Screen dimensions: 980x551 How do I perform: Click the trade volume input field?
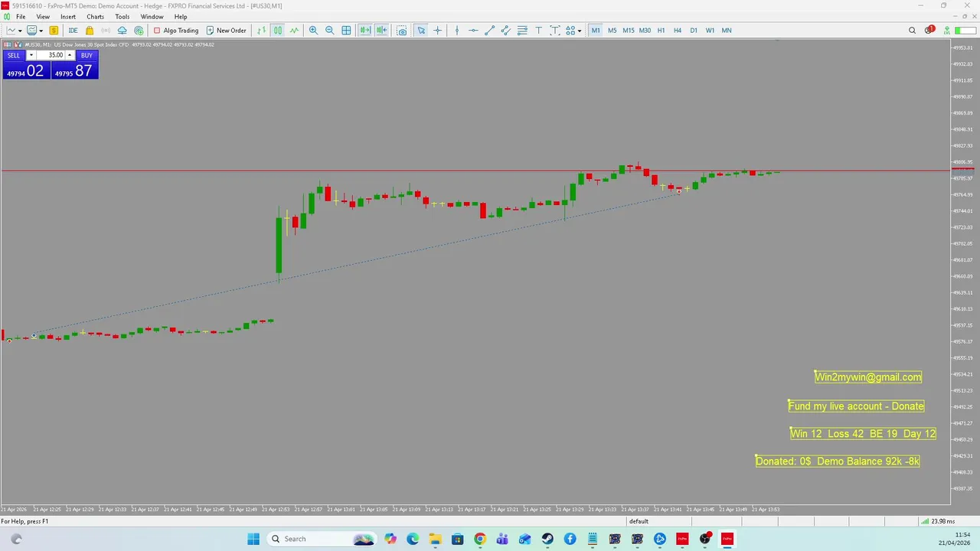51,55
